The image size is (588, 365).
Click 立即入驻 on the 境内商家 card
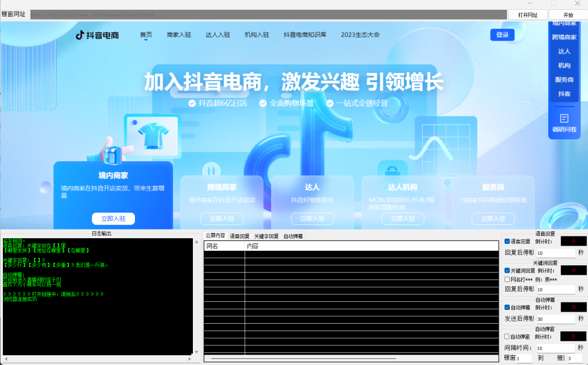click(x=113, y=219)
